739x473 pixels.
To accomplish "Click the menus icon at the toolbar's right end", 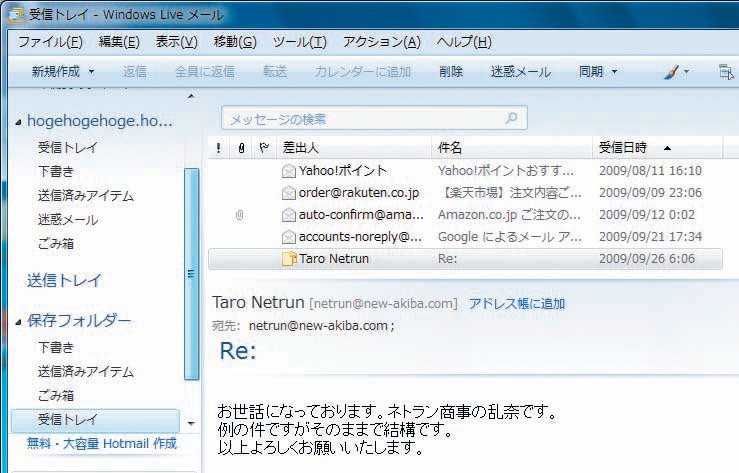I will pyautogui.click(x=726, y=72).
